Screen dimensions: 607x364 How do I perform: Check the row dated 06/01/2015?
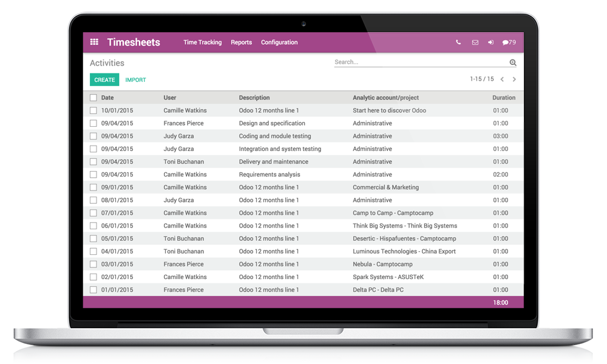[93, 226]
